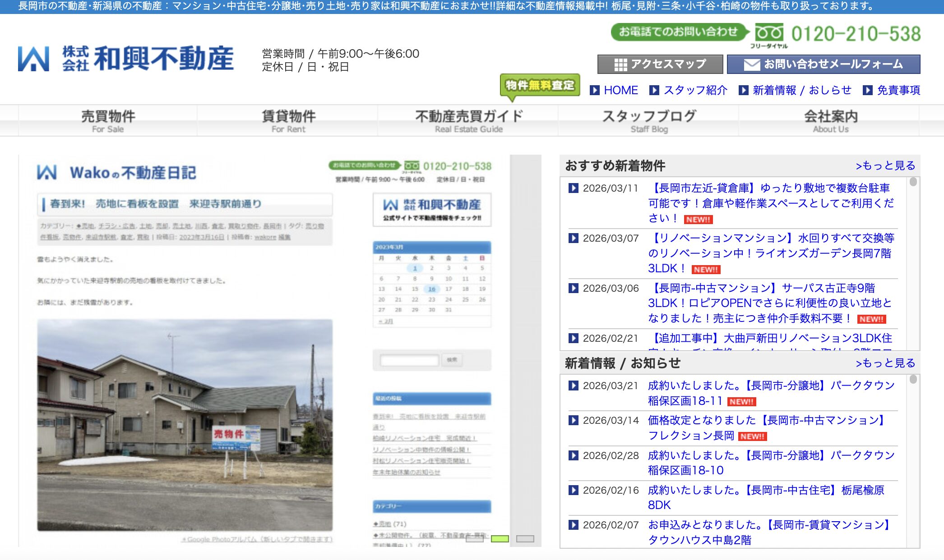Go to February via the «2月 calendar link
This screenshot has width=944, height=560.
tap(386, 321)
